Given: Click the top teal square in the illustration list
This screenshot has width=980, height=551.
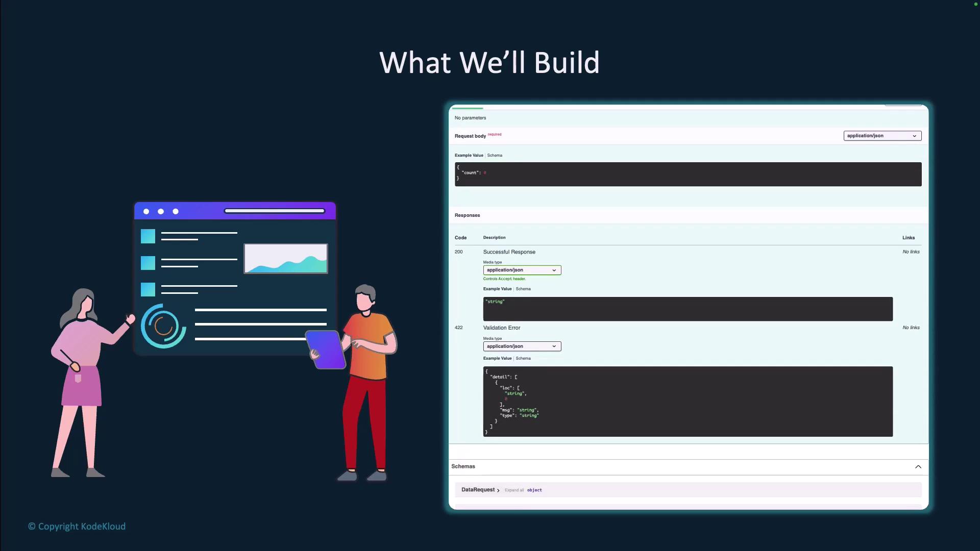Looking at the screenshot, I should click(148, 236).
